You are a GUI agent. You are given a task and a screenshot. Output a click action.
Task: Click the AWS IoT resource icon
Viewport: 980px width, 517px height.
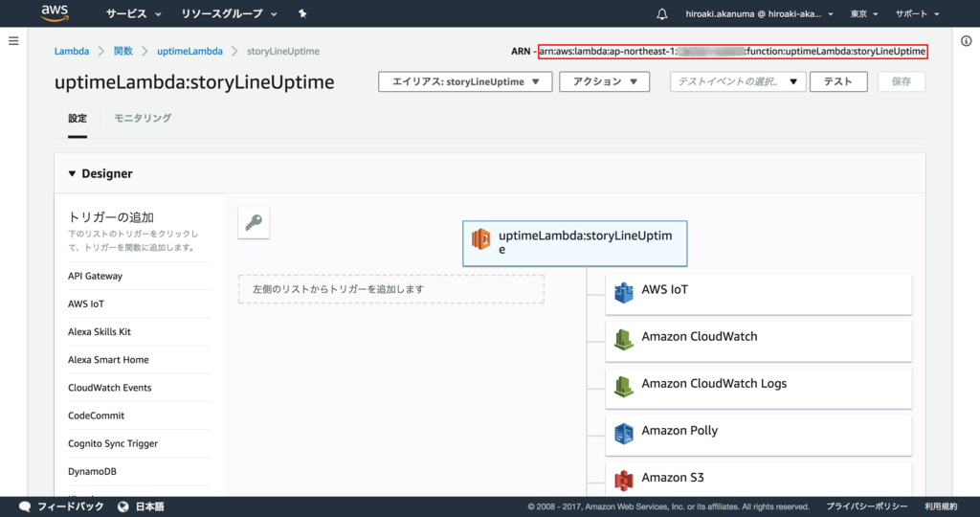(x=624, y=293)
